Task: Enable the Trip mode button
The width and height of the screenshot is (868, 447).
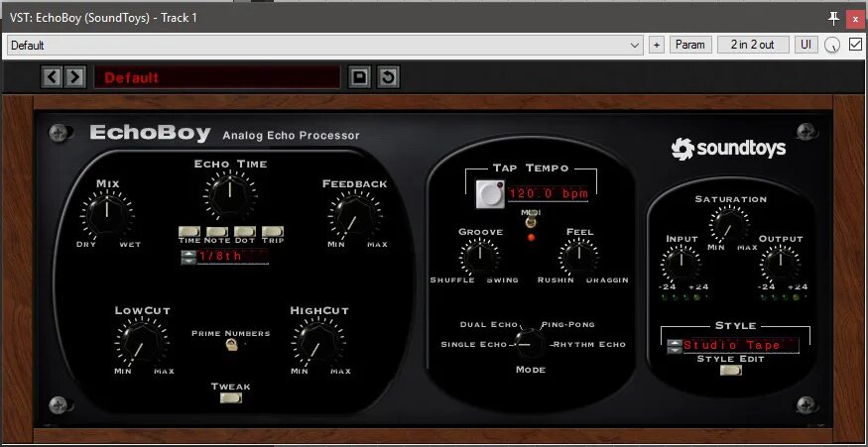Action: click(273, 231)
